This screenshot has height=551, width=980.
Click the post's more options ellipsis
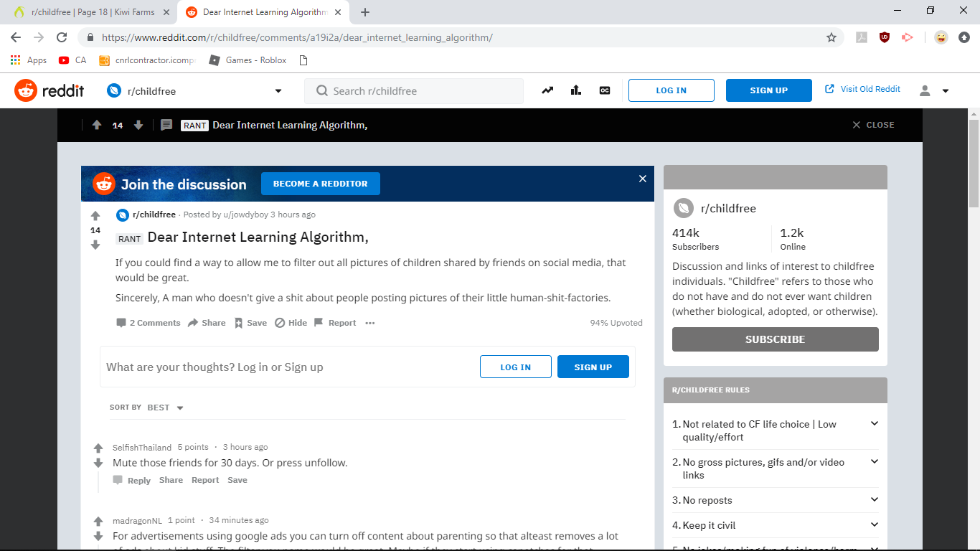pos(370,323)
